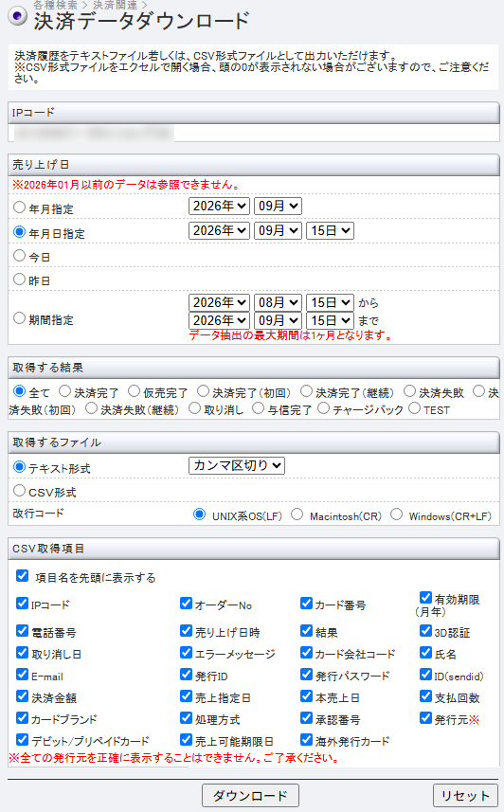Image resolution: width=504 pixels, height=812 pixels.
Task: Select 決済完了(初回) radio button
Action: tap(203, 391)
